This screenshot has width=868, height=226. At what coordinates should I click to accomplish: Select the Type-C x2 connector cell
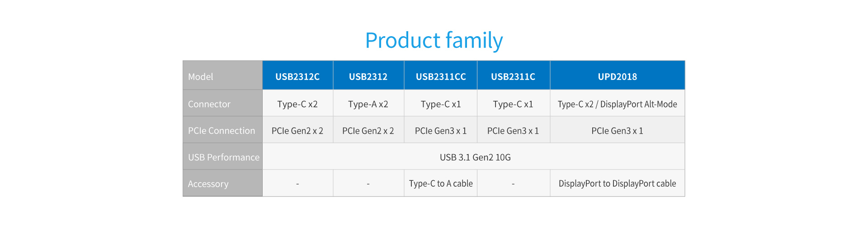click(x=297, y=103)
